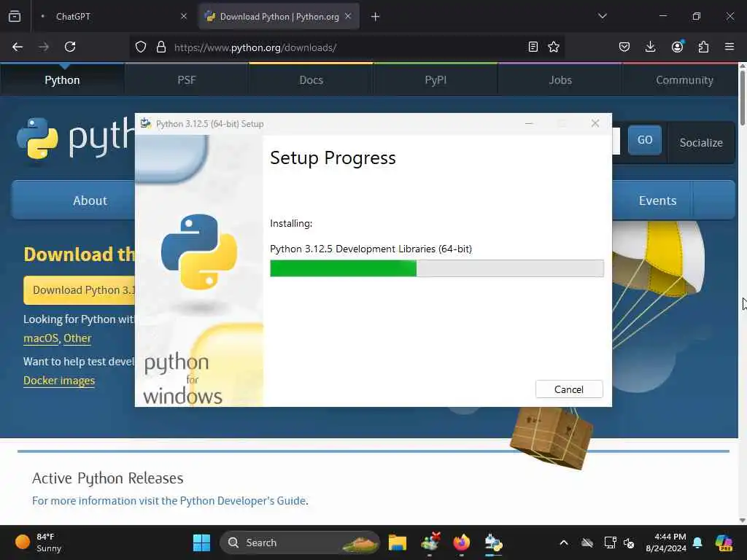Open the Pocket save icon
Viewport: 747px width, 560px height.
(x=624, y=47)
